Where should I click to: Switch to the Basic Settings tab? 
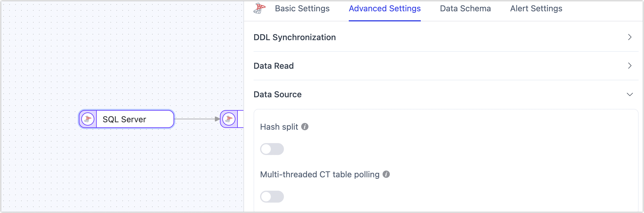302,8
